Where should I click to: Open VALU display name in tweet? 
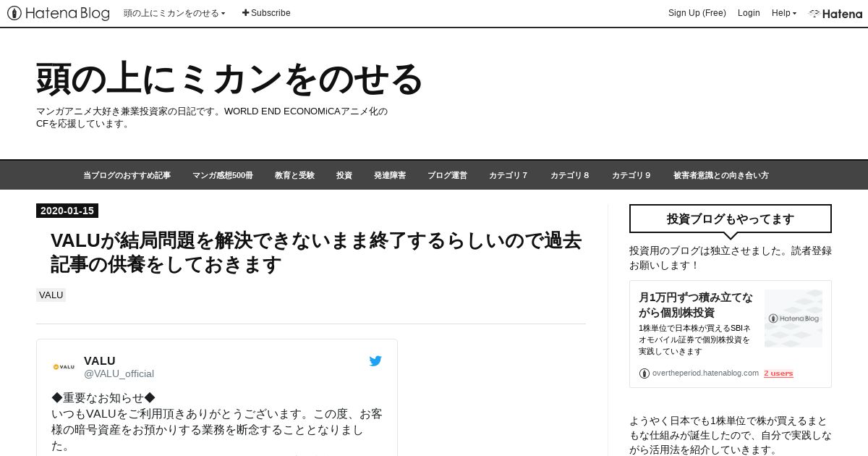pyautogui.click(x=100, y=360)
